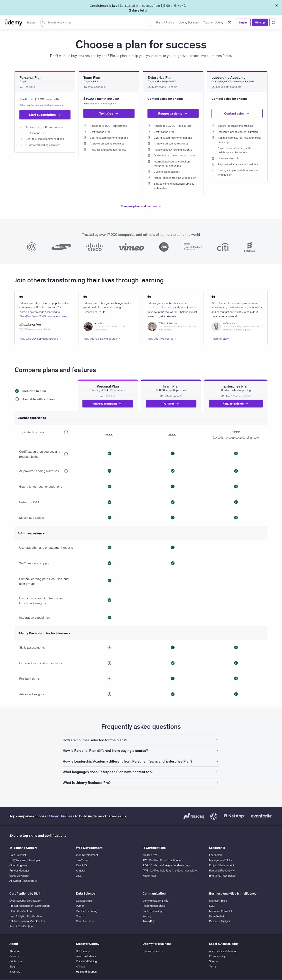Viewport: 282px width, 980px height.
Task: Click Personal Plan checkmark for Mobile app access
Action: pos(109,517)
